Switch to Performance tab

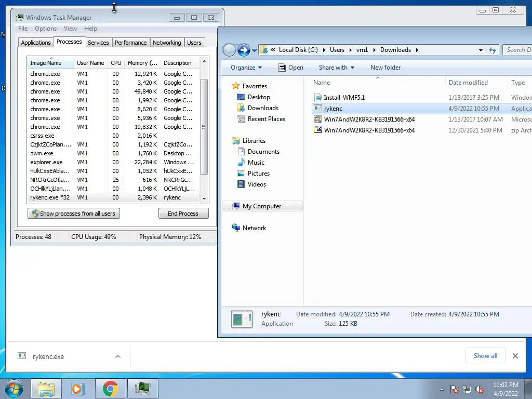[130, 43]
